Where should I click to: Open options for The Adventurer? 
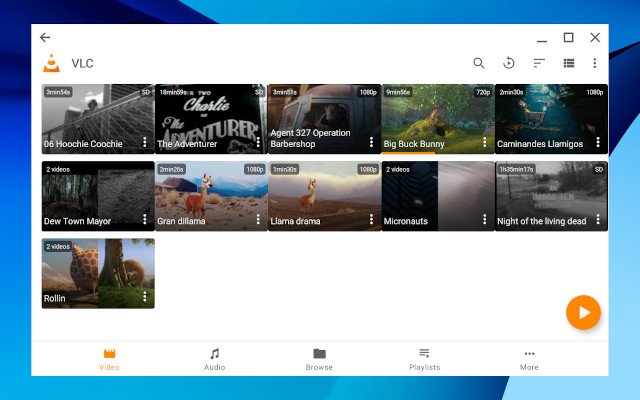[258, 142]
